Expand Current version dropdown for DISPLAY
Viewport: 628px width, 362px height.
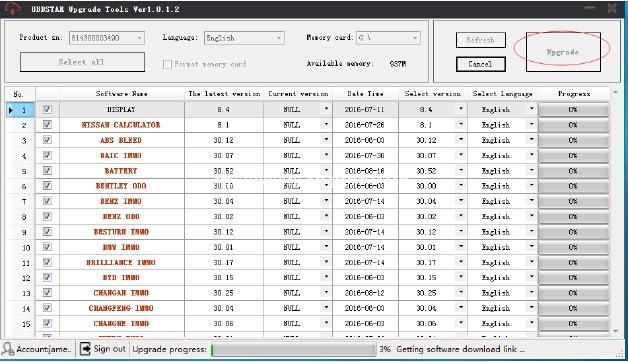(326, 109)
